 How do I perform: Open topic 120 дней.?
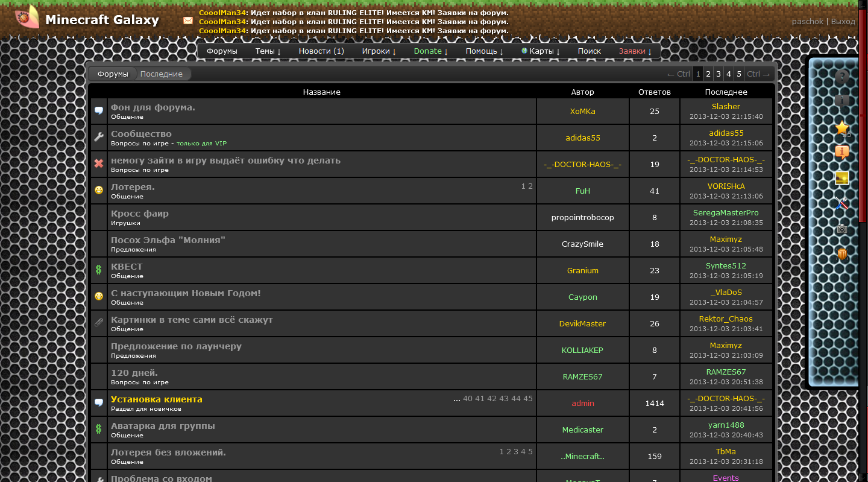pos(134,373)
